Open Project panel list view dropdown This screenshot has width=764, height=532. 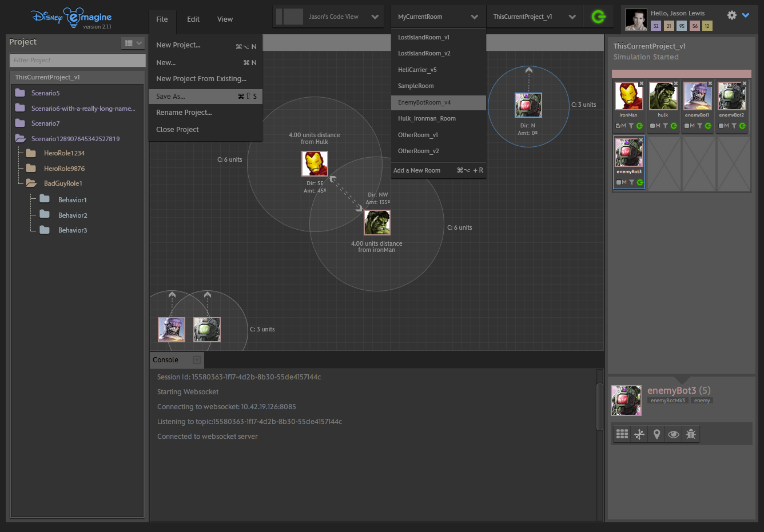[x=133, y=43]
